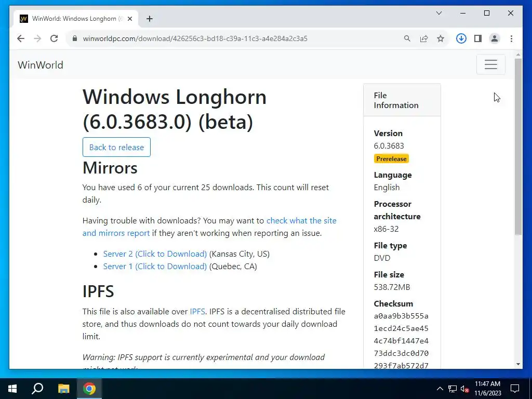Click the scrollbar down arrow

[x=518, y=364]
